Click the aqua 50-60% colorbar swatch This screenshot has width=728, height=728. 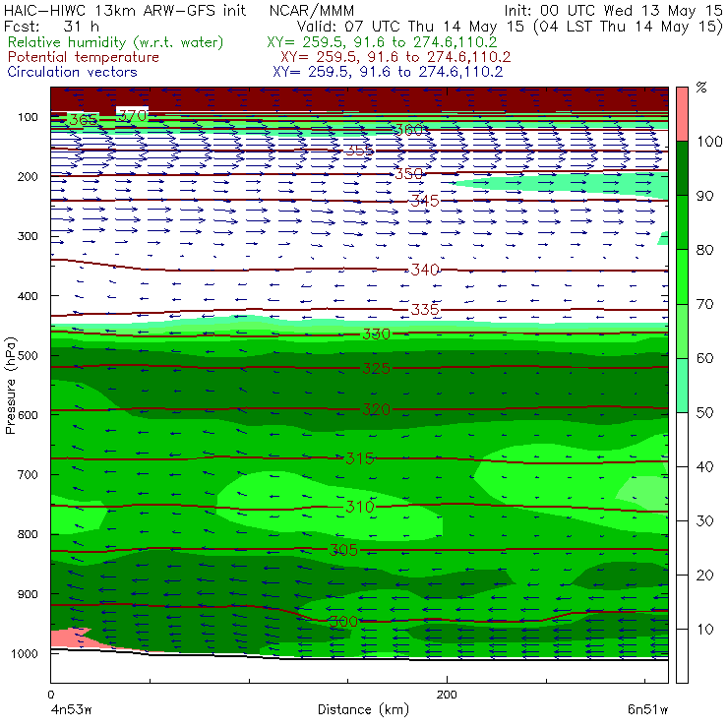click(682, 386)
